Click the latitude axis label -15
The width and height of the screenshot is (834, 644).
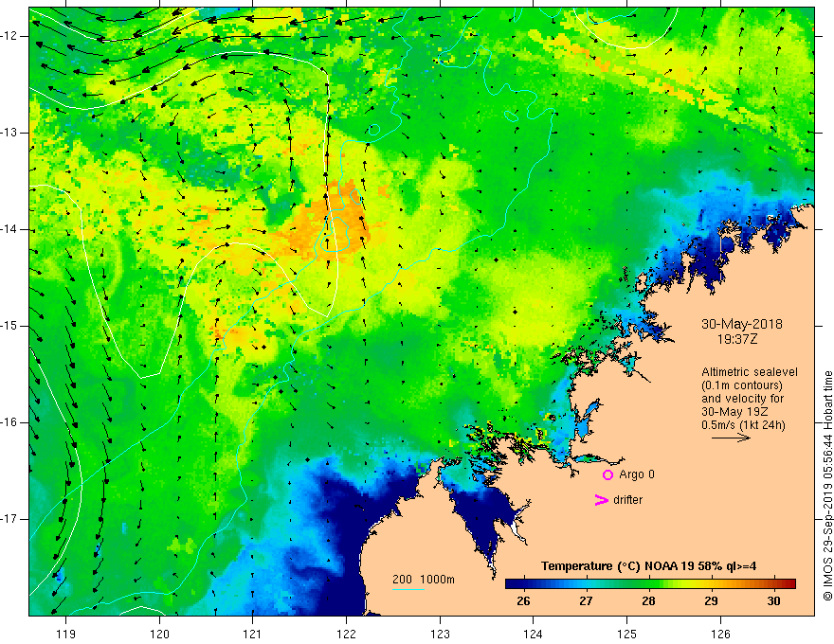(9, 326)
